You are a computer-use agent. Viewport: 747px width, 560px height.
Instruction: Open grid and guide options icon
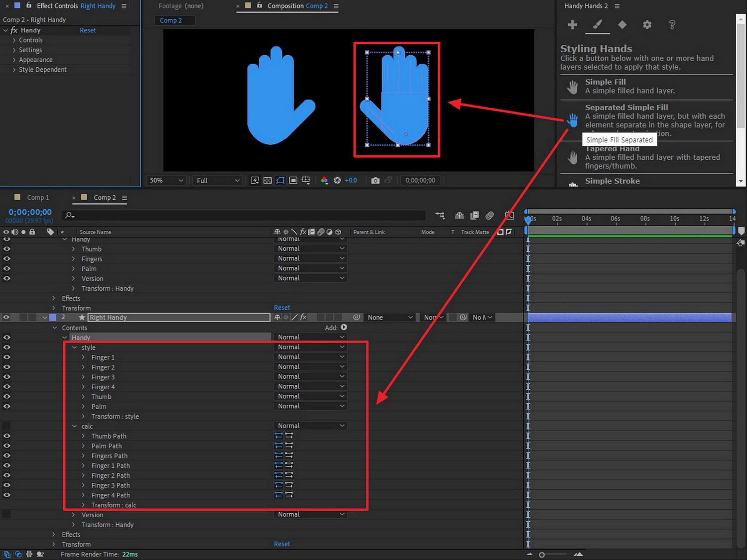point(306,180)
